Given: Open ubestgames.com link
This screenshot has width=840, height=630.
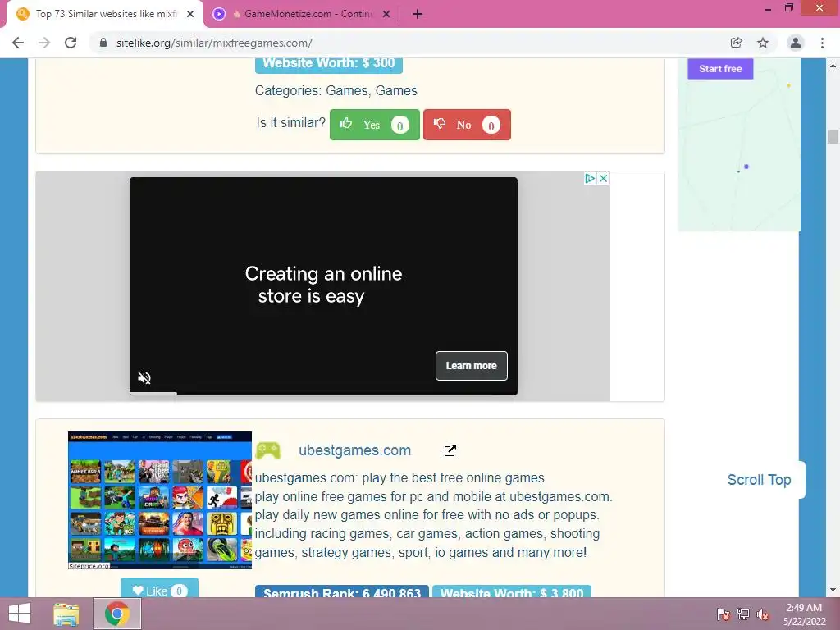Looking at the screenshot, I should [354, 450].
